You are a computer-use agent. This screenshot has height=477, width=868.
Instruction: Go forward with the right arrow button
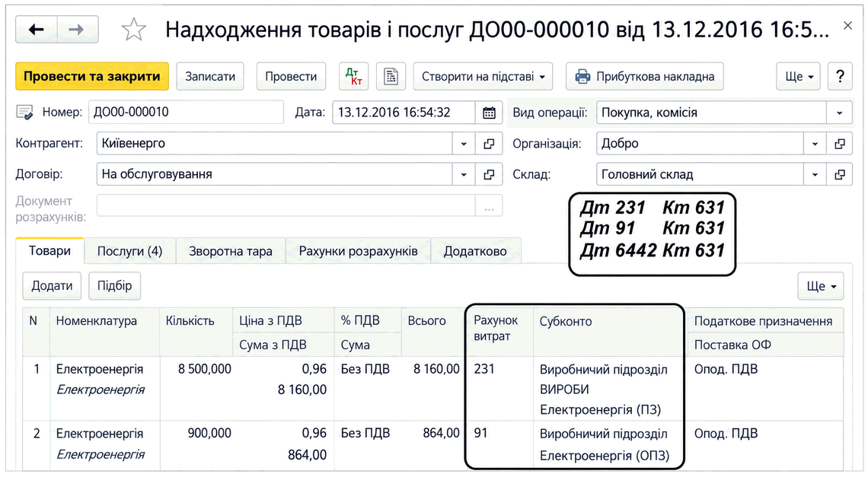pyautogui.click(x=78, y=30)
